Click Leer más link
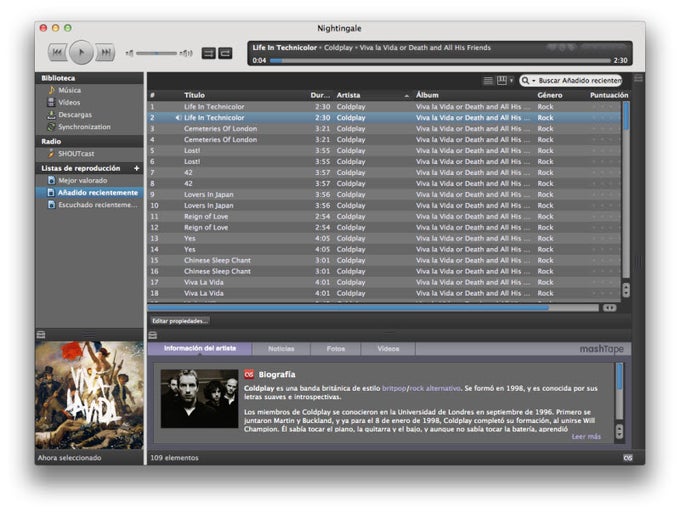 [586, 436]
